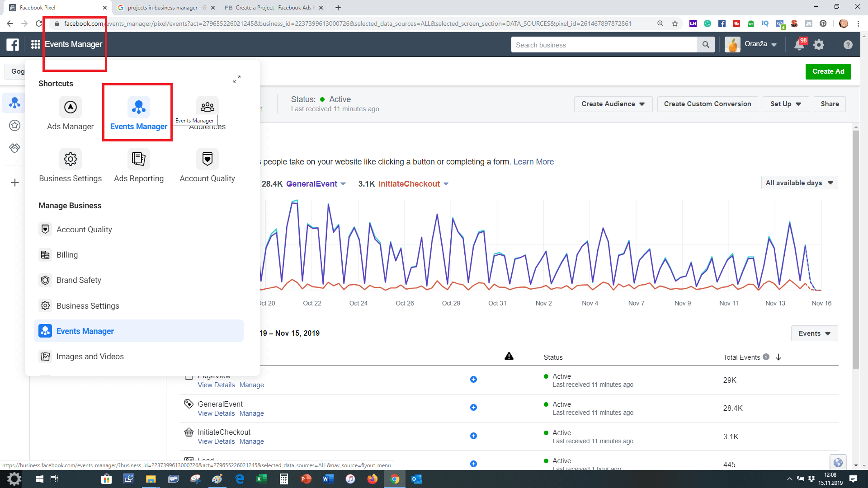Viewport: 868px width, 488px height.
Task: Select Billing in Manage Business menu
Action: pos(67,255)
